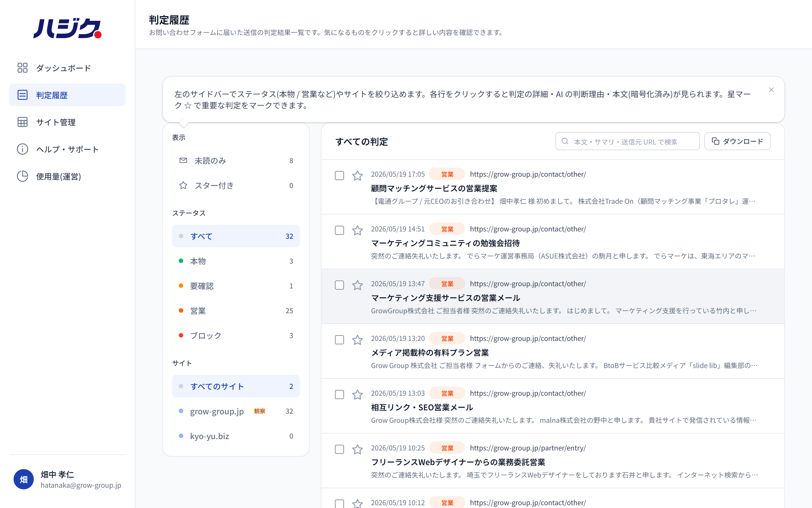Check the 顧問マッチングサービス row checkbox

[339, 175]
